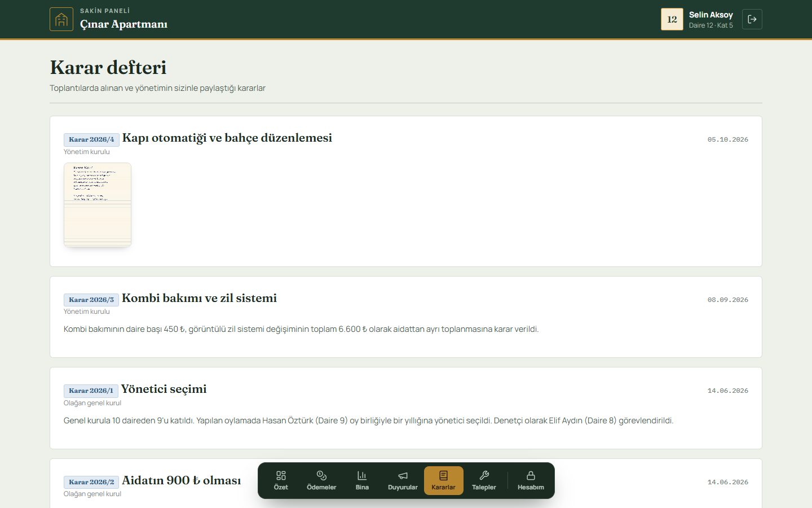Viewport: 812px width, 508px height.
Task: Click the "Daire 12 · Kat 5" label
Action: [x=711, y=25]
